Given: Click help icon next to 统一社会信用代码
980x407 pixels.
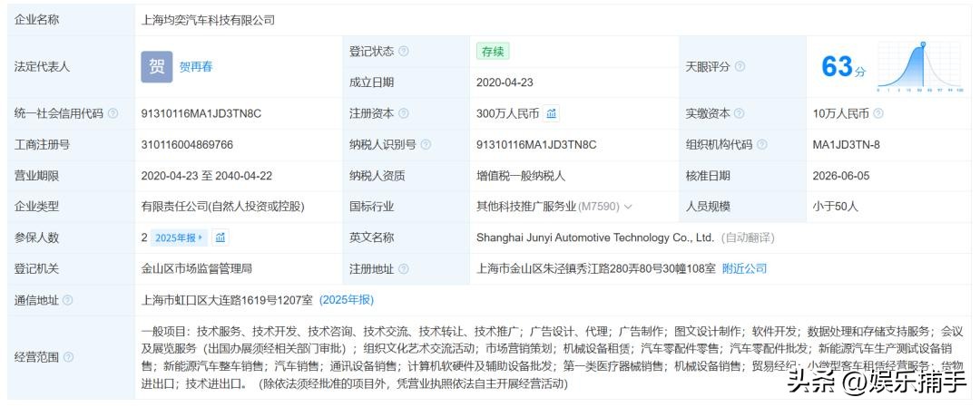Looking at the screenshot, I should (113, 113).
